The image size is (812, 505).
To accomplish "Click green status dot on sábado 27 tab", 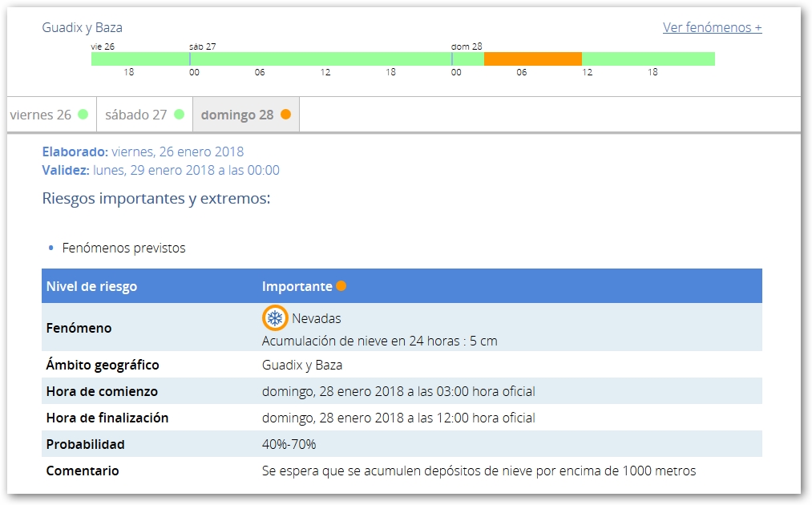I will (179, 115).
